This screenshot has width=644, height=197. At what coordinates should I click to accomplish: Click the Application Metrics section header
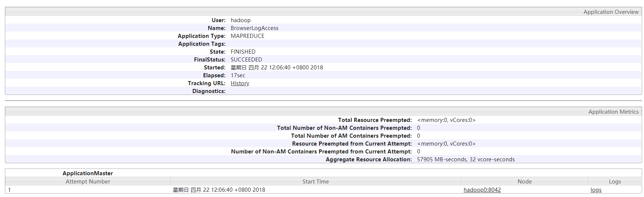[613, 112]
